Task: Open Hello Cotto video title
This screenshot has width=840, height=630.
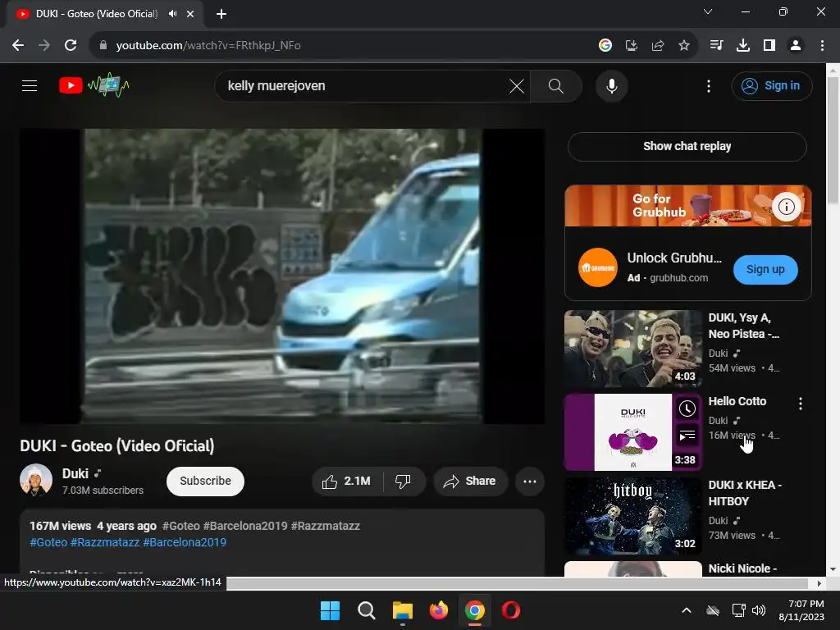Action: click(x=737, y=401)
